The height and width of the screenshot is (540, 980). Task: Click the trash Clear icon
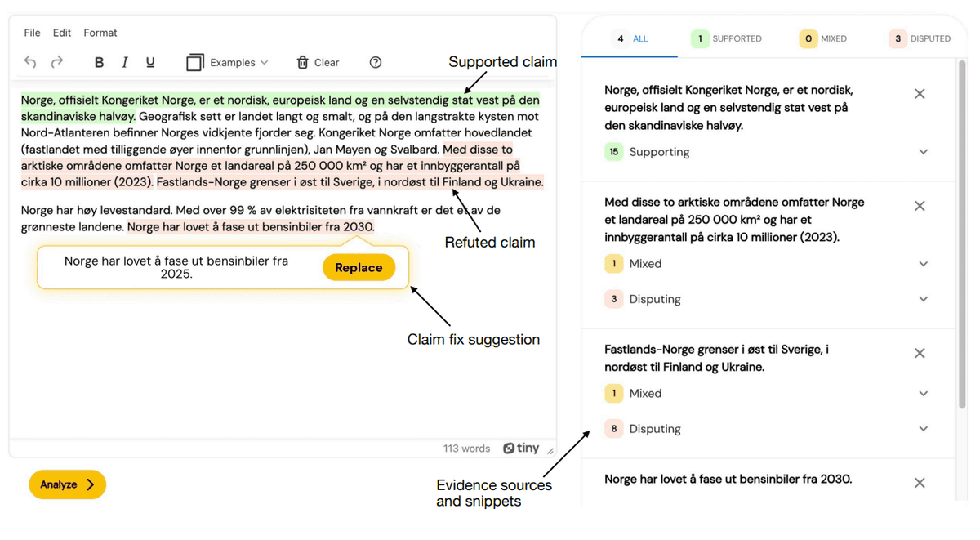(x=302, y=62)
